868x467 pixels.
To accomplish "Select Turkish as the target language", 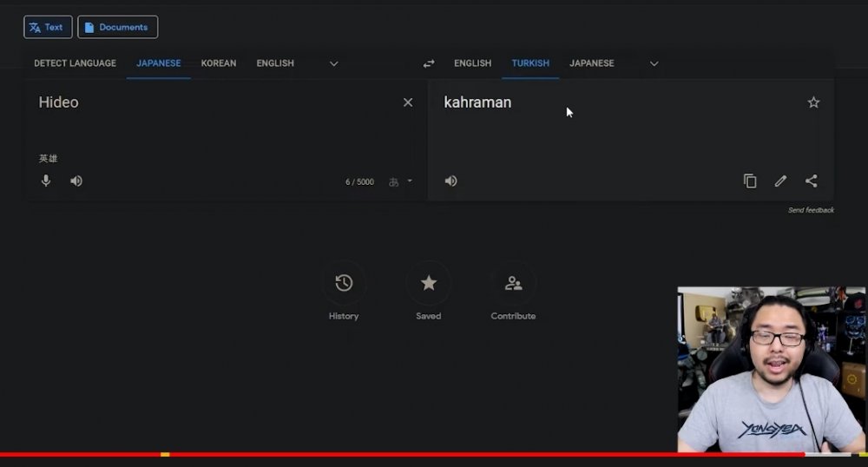I will pos(530,63).
